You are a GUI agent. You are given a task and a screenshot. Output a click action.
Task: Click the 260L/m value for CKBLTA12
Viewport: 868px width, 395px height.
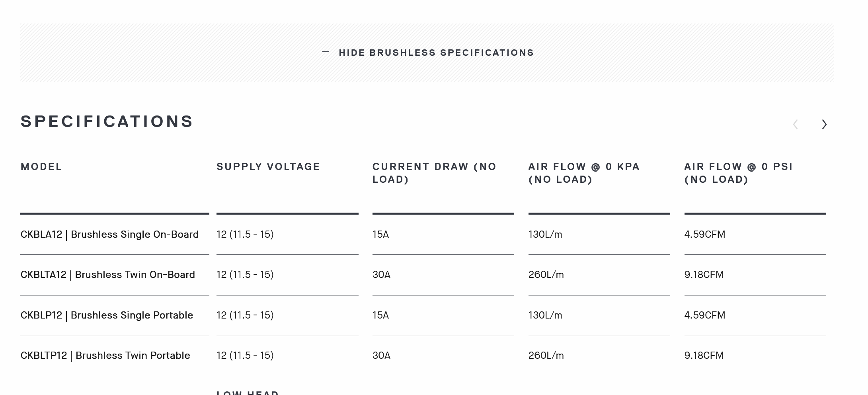coord(546,275)
